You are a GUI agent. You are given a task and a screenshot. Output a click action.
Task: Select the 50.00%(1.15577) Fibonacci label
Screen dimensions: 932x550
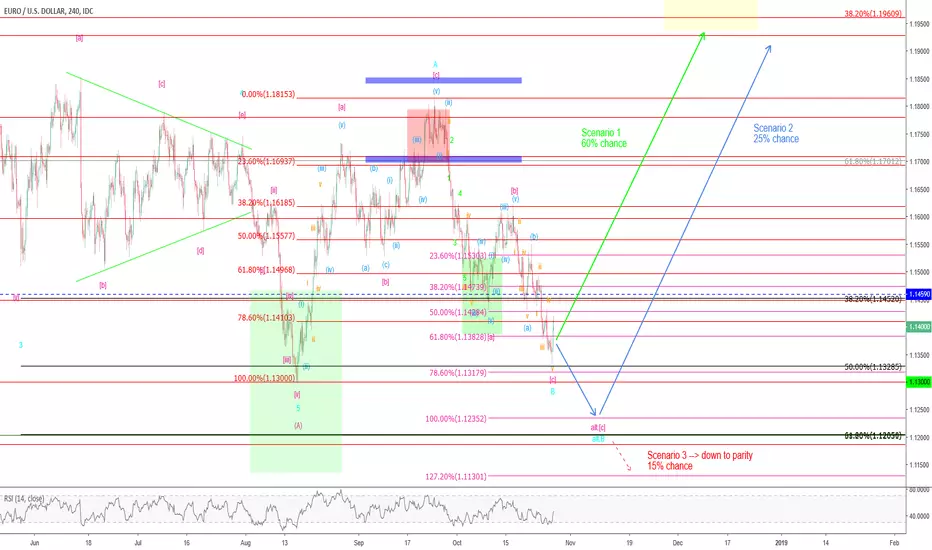coord(266,235)
